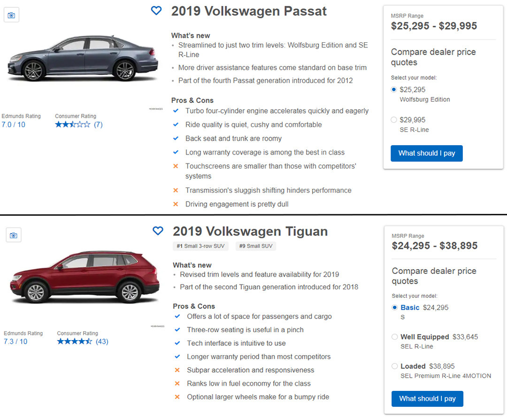The width and height of the screenshot is (507, 420).
Task: Favorite the Tiguan with heart icon
Action: 158,231
